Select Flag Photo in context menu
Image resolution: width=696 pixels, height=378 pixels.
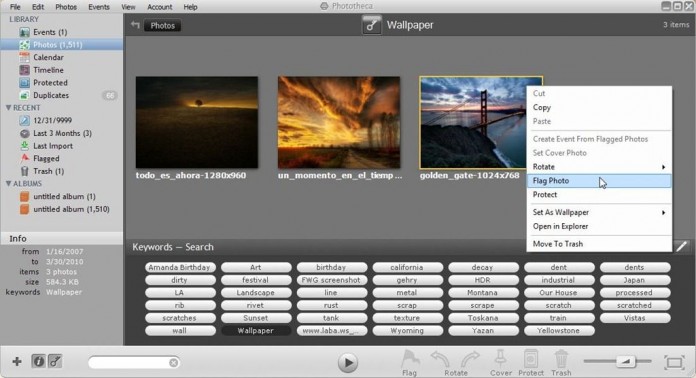pos(599,181)
